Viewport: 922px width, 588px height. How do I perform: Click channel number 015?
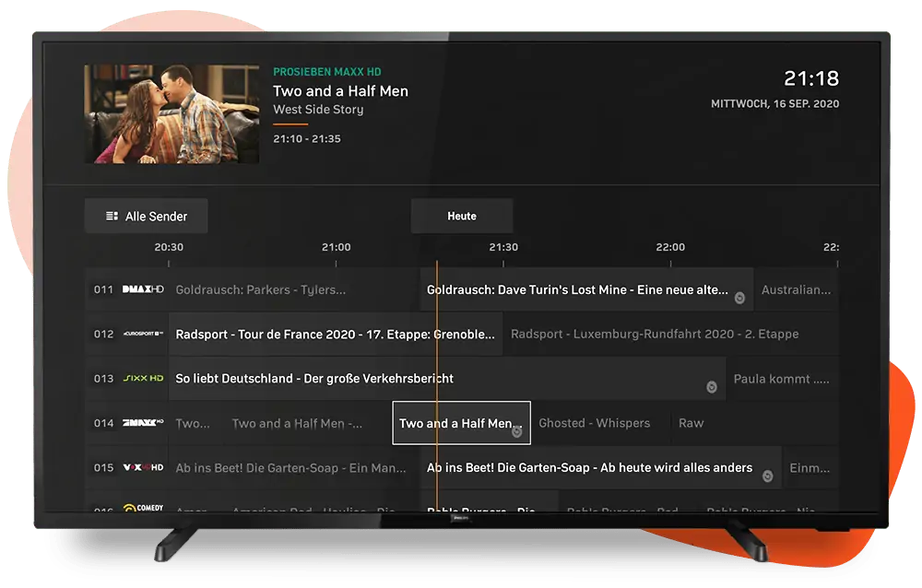click(103, 467)
